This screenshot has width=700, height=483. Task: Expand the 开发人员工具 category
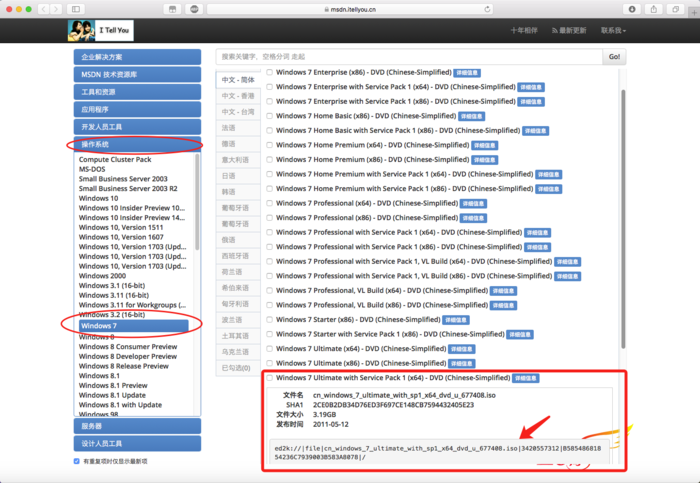138,127
